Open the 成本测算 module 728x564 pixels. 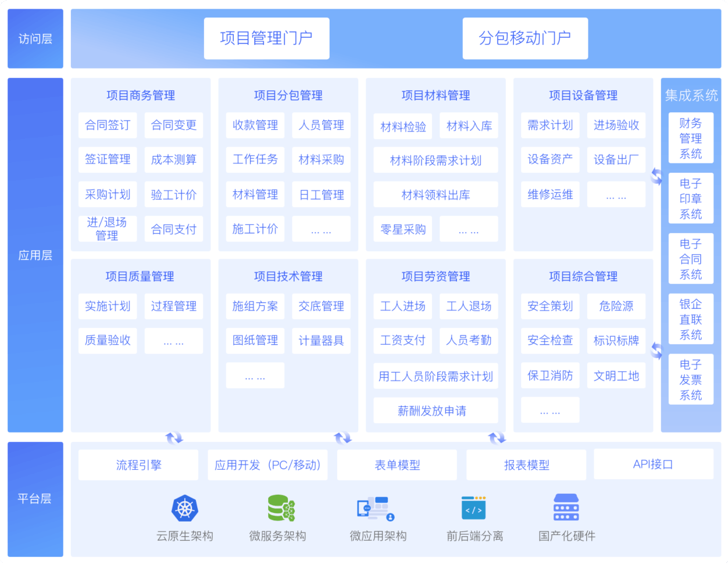point(174,160)
